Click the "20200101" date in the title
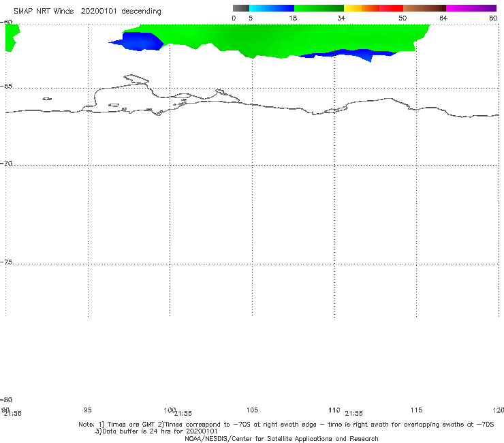Viewport: 504px width, 443px height. [x=99, y=12]
